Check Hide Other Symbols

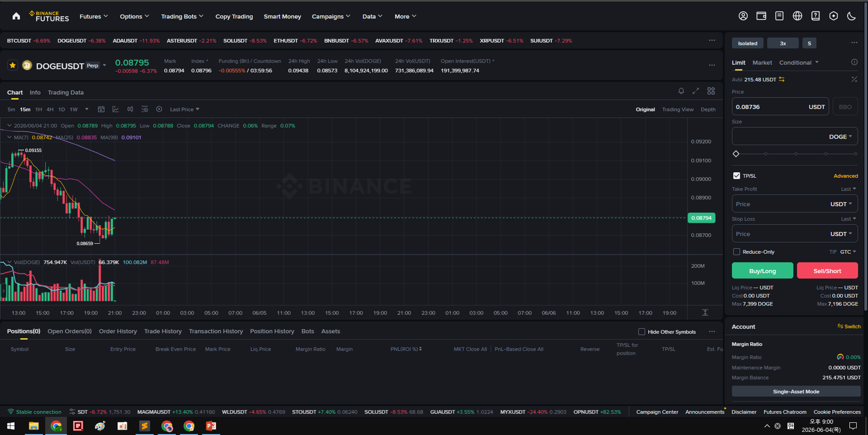point(641,332)
